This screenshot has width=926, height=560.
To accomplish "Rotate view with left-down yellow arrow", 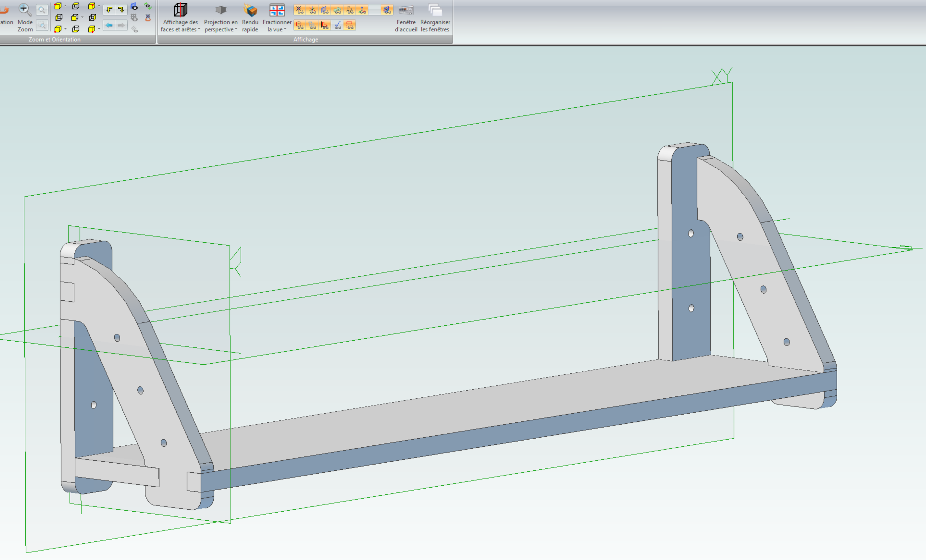I will [109, 9].
